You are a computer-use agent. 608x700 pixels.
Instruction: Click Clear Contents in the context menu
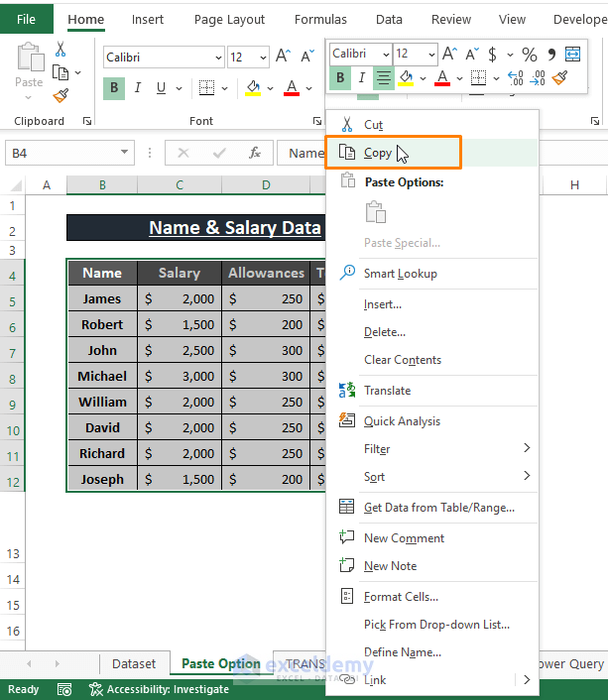coord(403,360)
